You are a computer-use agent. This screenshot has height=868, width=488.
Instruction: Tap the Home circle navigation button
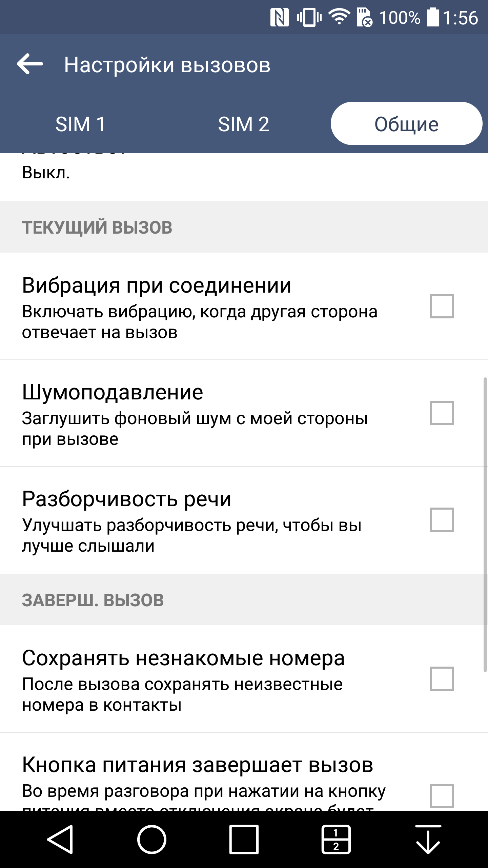click(152, 839)
